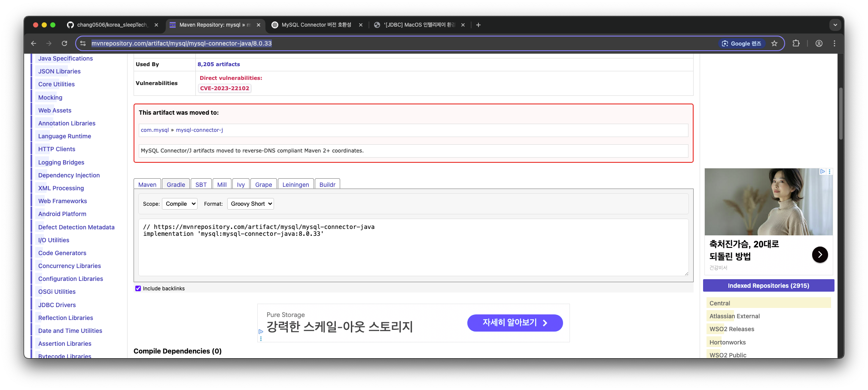868x390 pixels.
Task: Open the Scope Compile dropdown
Action: tap(180, 204)
